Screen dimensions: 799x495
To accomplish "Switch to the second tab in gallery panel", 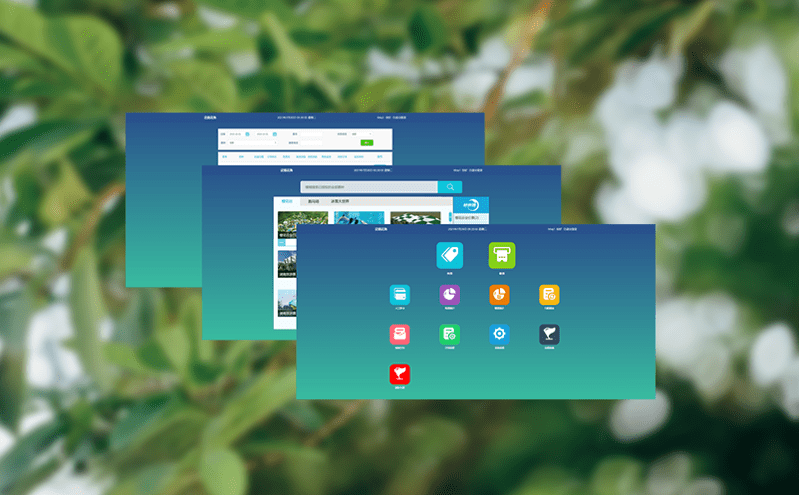I will (313, 201).
